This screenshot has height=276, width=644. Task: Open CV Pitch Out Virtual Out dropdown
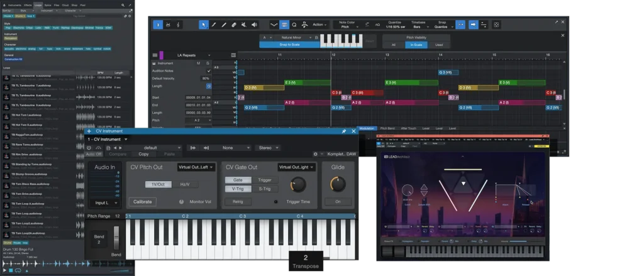pyautogui.click(x=196, y=167)
